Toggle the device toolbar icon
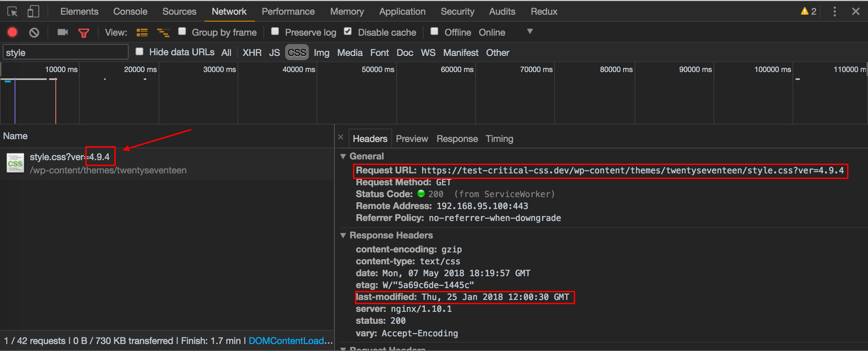868x351 pixels. 33,12
